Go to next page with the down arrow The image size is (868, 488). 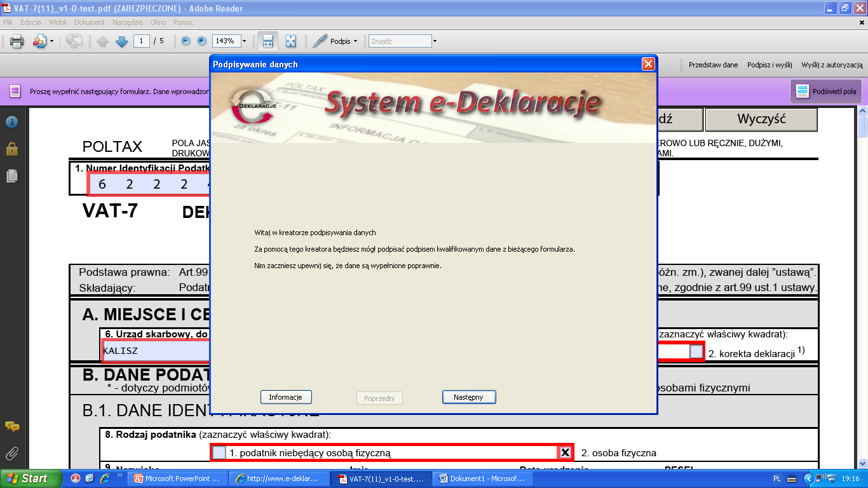point(121,41)
